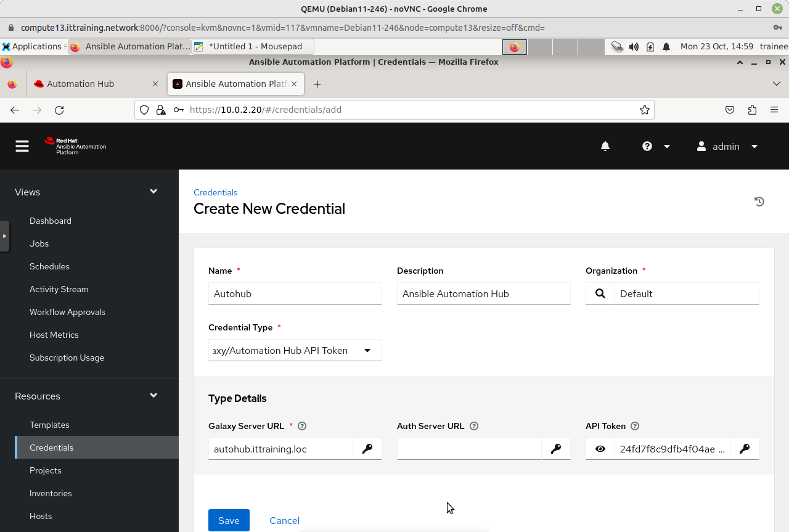Open Galaxy Server URL help tooltip icon
This screenshot has width=789, height=532.
tap(302, 426)
